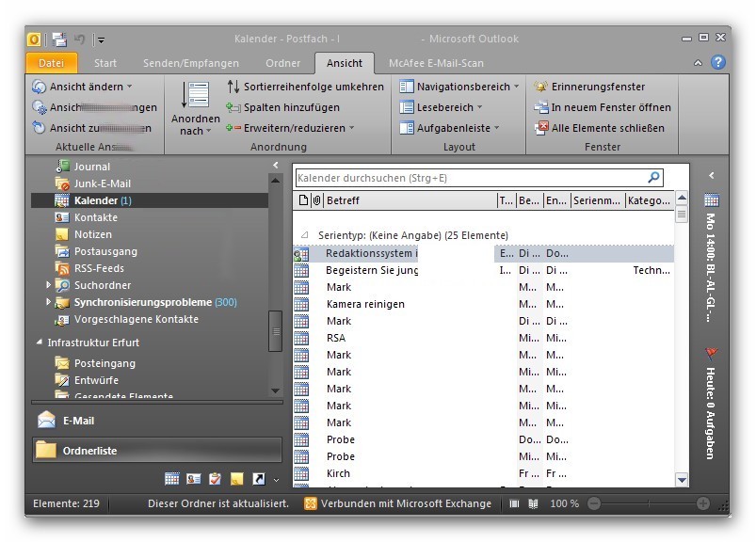Click the search magnifier icon
Image resolution: width=756 pixels, height=542 pixels.
coord(653,178)
